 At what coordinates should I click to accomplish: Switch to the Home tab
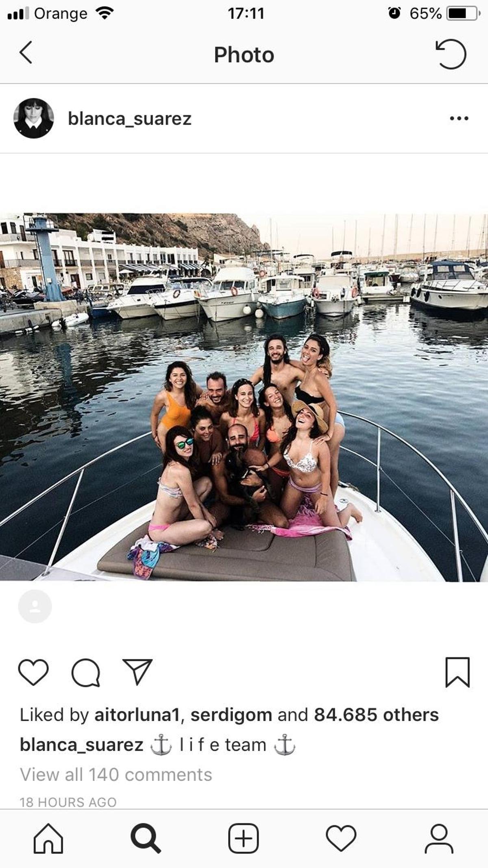point(49,839)
